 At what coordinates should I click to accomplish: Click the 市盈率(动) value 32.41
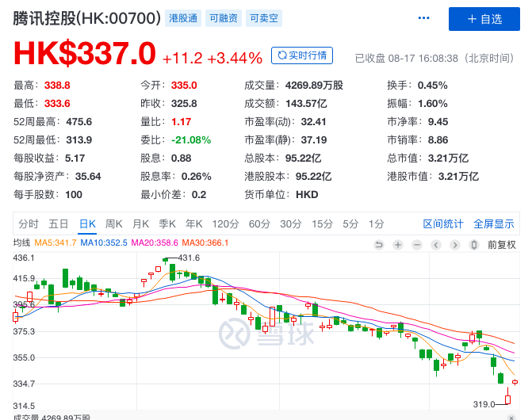pos(313,122)
